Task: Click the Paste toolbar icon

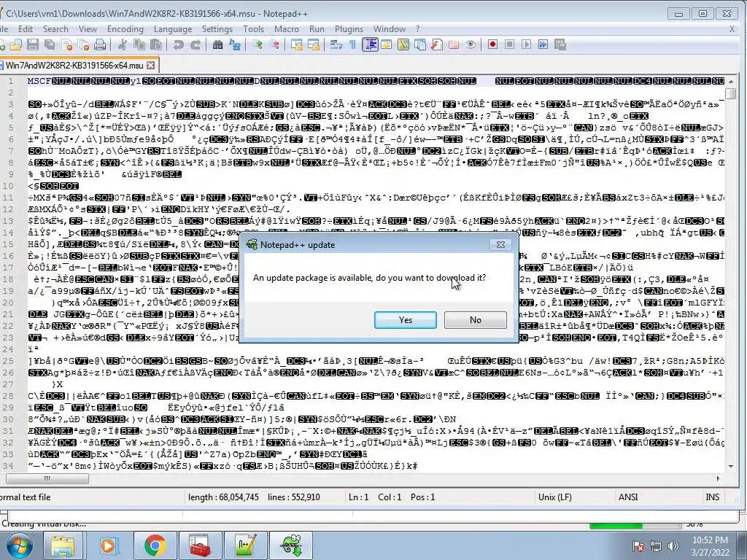Action: coord(156,44)
